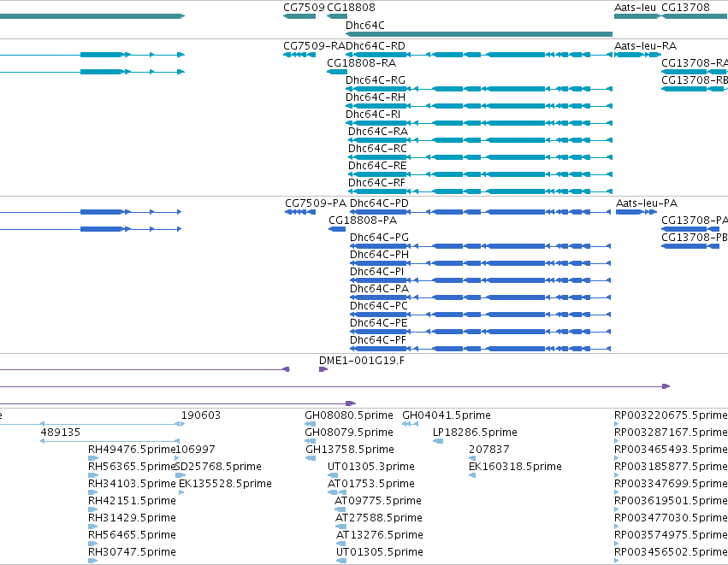Screen dimensions: 728x565
Task: Open EST RH42151.5prime
Action: point(132,501)
